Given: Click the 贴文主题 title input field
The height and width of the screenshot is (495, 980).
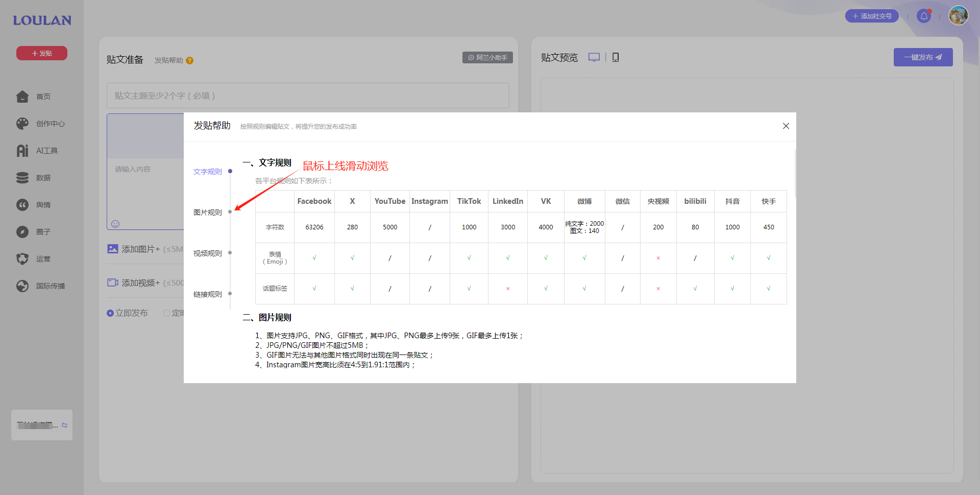Looking at the screenshot, I should (x=308, y=96).
